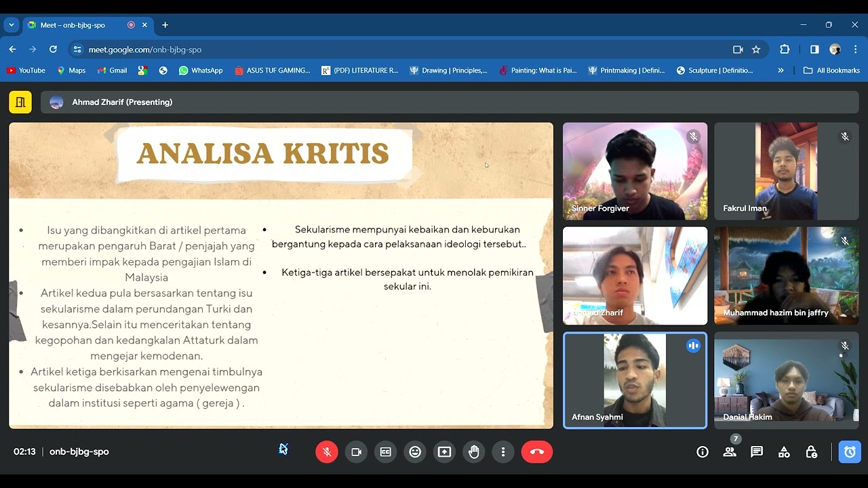This screenshot has height=488, width=868.
Task: Turn on closed captions
Action: click(x=386, y=452)
